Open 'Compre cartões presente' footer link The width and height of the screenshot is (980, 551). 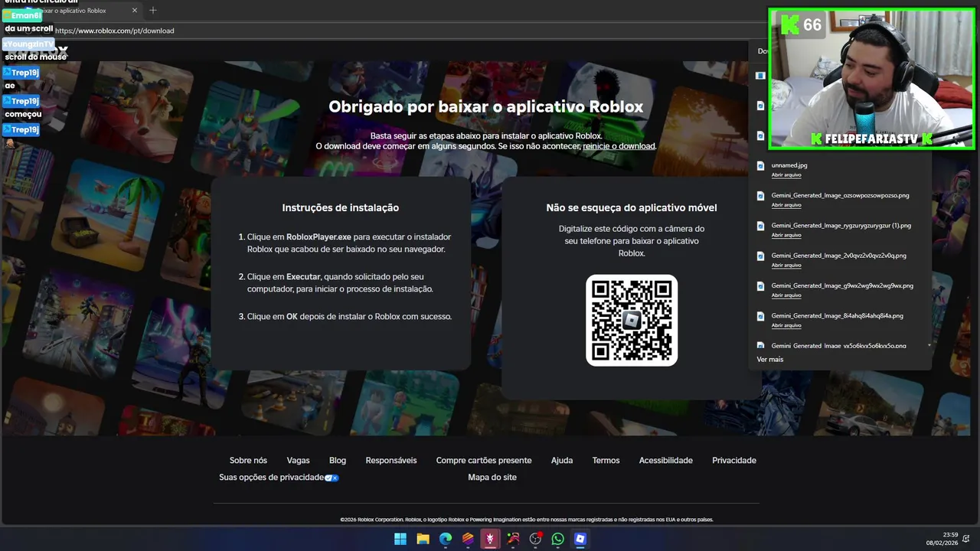(484, 461)
